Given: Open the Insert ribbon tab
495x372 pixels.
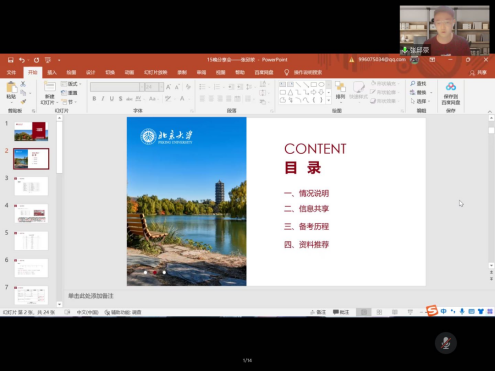Looking at the screenshot, I should [x=52, y=72].
